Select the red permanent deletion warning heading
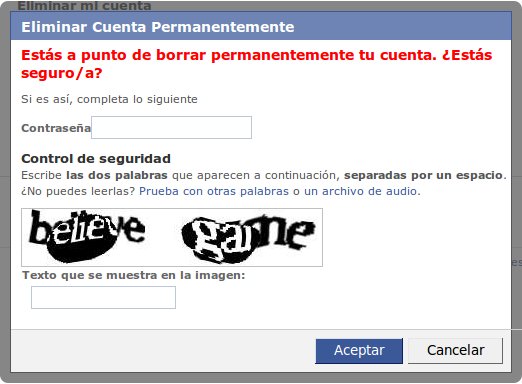Screen dimensions: 522x384 point(256,64)
